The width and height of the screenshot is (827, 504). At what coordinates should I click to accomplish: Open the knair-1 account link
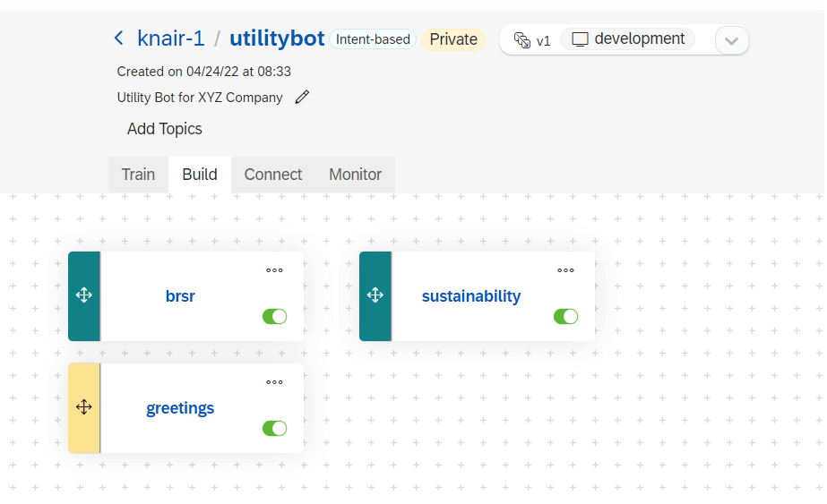tap(171, 38)
